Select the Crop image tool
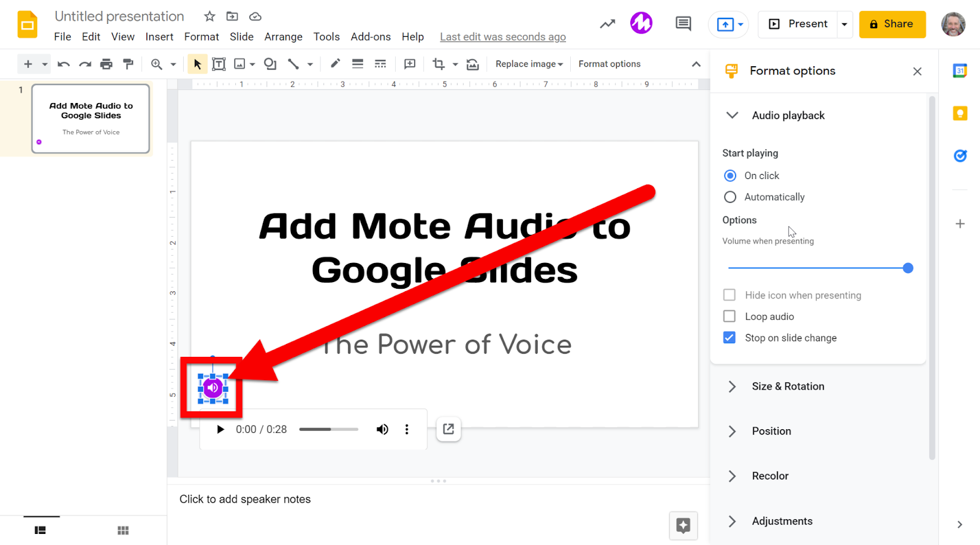The width and height of the screenshot is (980, 545). coord(439,64)
